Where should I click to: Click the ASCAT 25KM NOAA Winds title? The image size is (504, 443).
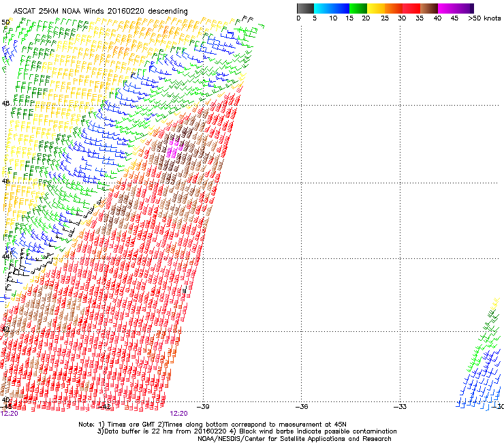pyautogui.click(x=100, y=11)
